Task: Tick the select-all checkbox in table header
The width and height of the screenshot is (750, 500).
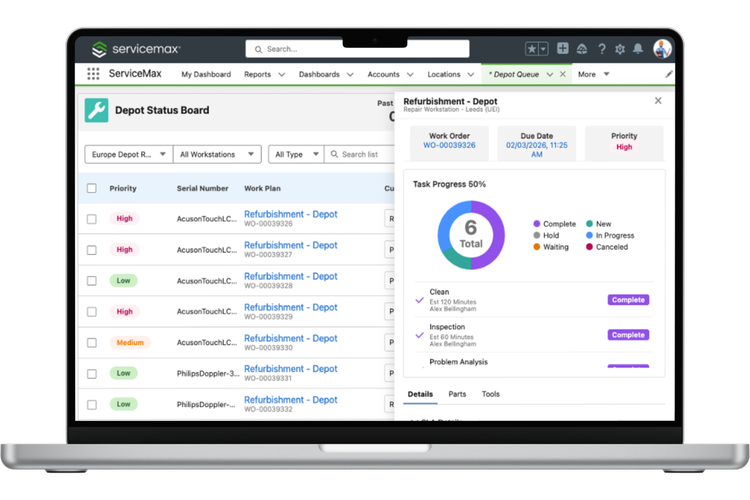Action: [x=92, y=188]
